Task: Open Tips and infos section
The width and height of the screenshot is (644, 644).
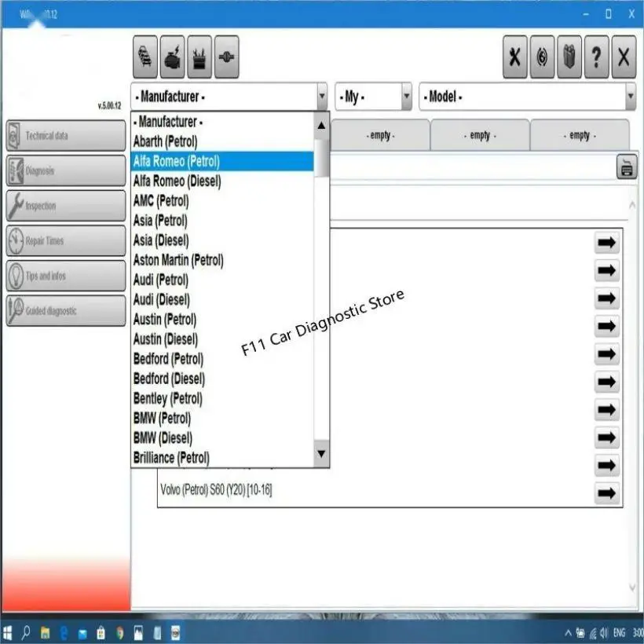Action: (66, 276)
